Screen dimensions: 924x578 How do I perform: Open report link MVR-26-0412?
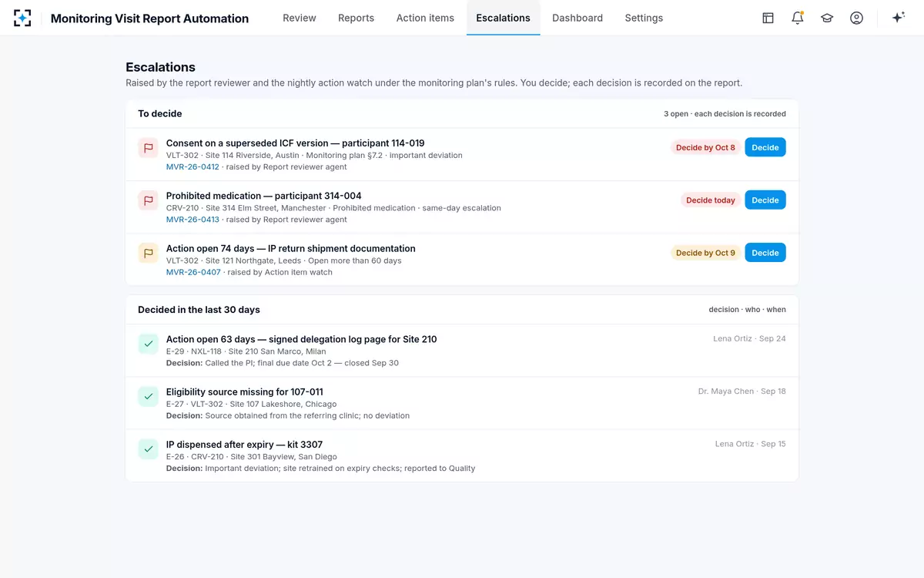(192, 166)
